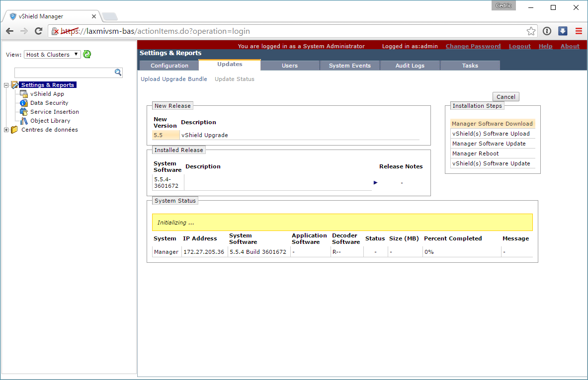The image size is (588, 380).
Task: Click the Cancel button
Action: tap(506, 97)
